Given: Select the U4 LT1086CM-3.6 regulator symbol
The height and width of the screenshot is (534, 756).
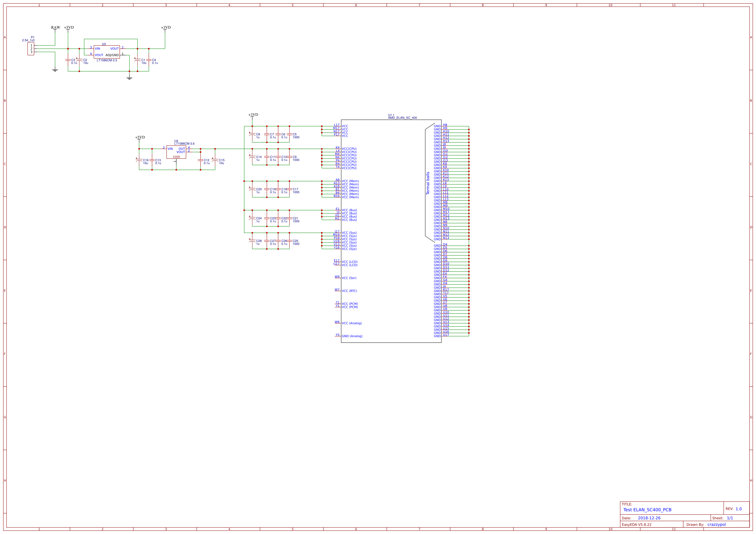Looking at the screenshot, I should (x=176, y=152).
